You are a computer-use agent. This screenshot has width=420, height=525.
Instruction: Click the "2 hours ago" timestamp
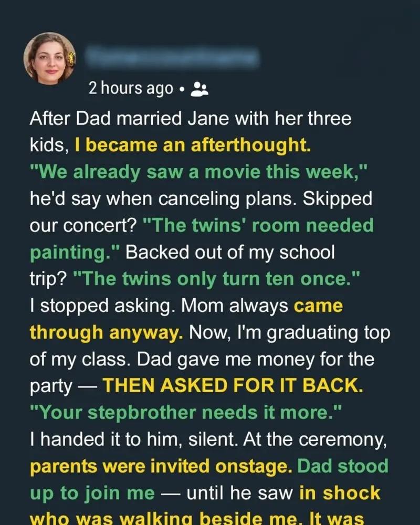131,89
